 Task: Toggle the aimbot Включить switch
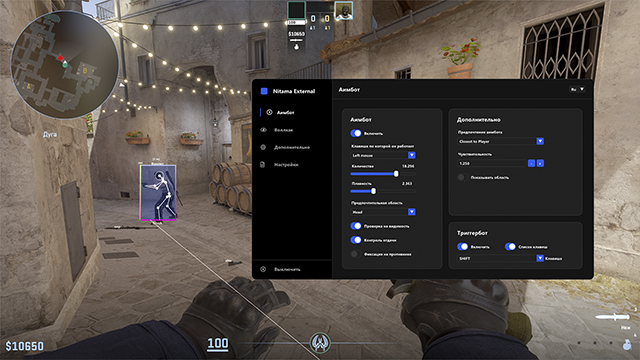point(356,133)
